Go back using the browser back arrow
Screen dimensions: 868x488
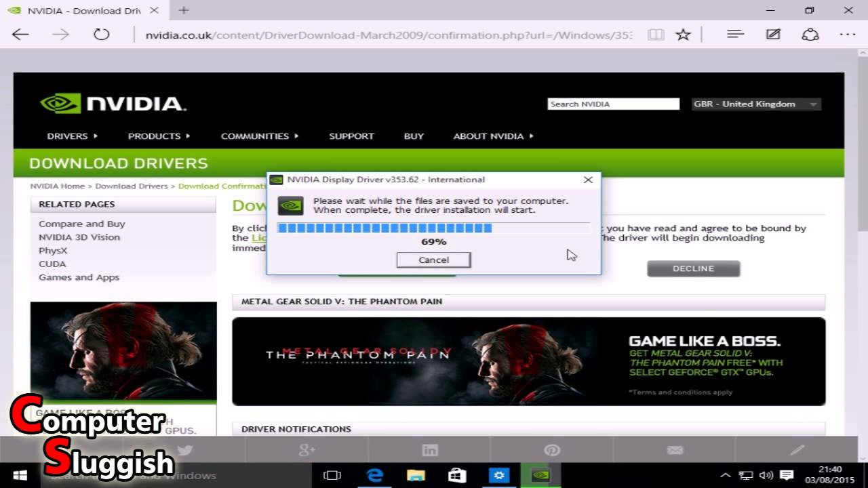pos(20,35)
